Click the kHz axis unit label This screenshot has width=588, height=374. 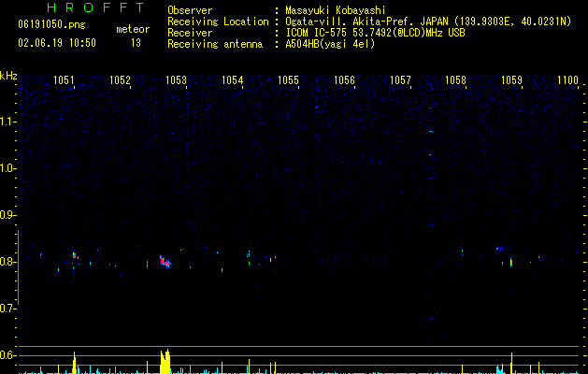click(x=8, y=76)
